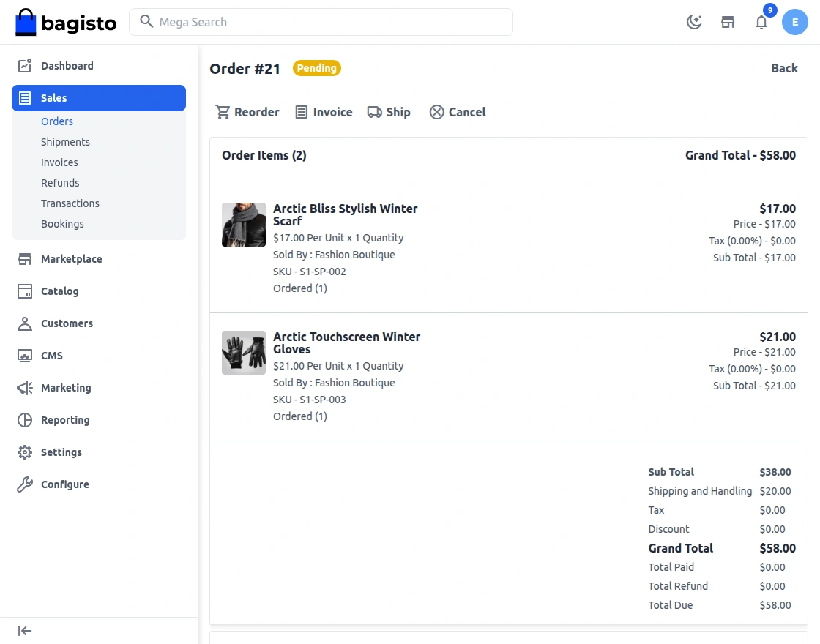This screenshot has height=644, width=820.
Task: Select Shipments in Sales submenu
Action: click(65, 142)
